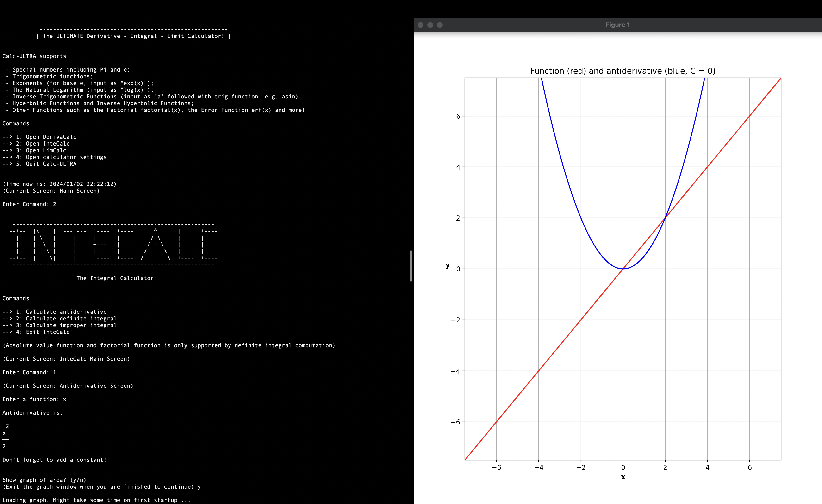
Task: Click 'Inverse Trigonometric Functions' line
Action: [x=152, y=97]
